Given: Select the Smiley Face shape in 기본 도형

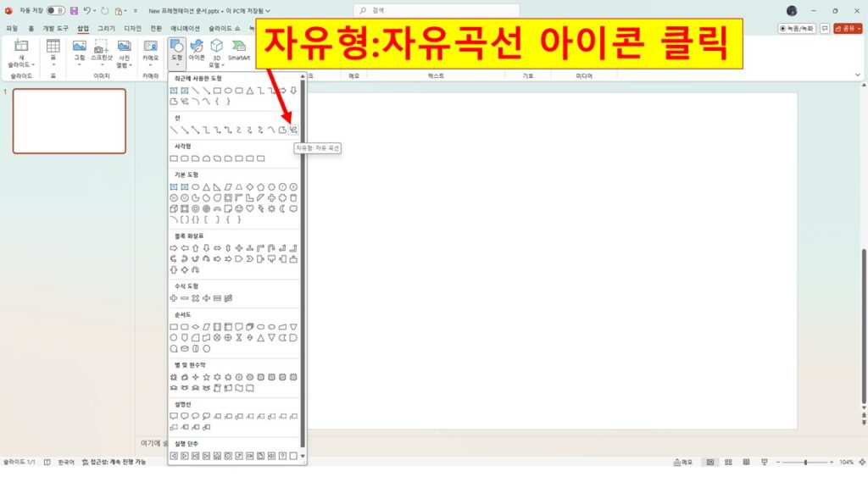Looking at the screenshot, I should [x=238, y=208].
